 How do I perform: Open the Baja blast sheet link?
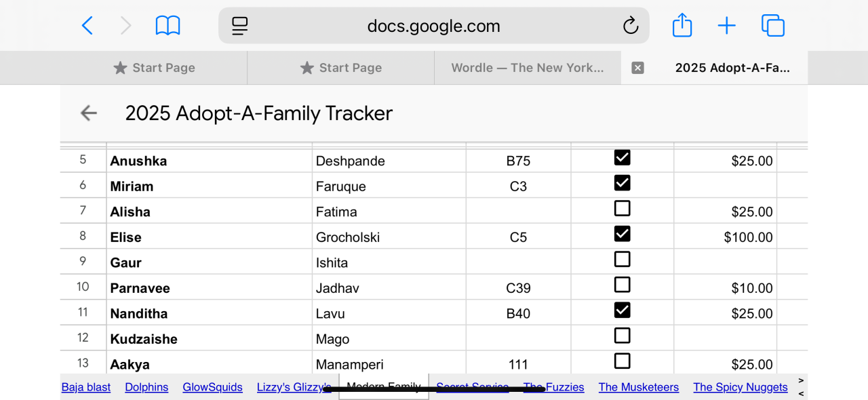[86, 387]
